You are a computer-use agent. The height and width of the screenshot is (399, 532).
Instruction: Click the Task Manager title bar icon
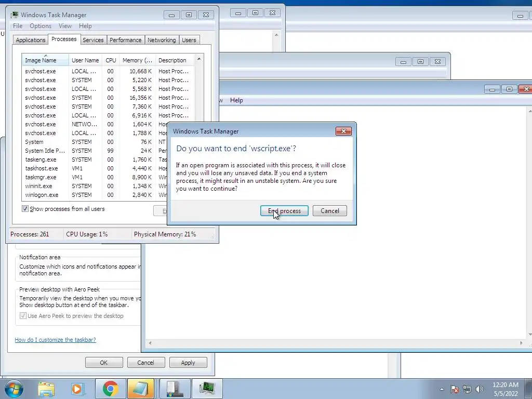click(x=14, y=15)
